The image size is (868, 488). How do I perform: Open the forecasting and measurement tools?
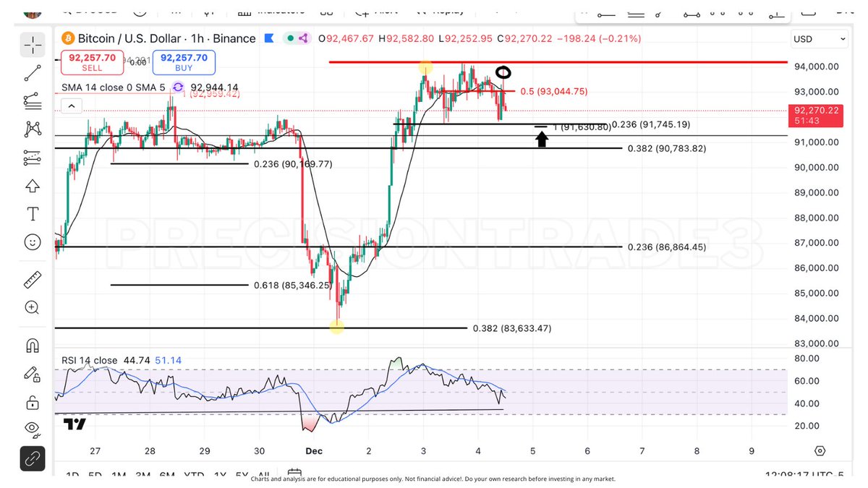(x=33, y=157)
